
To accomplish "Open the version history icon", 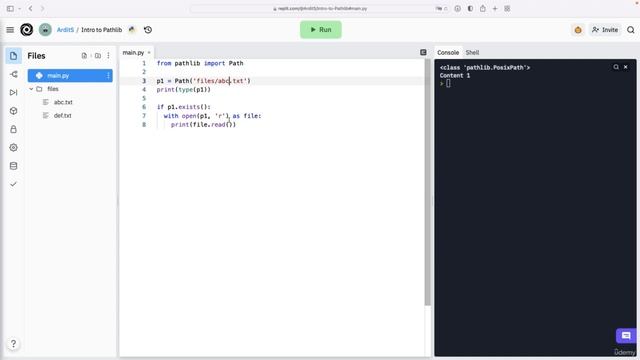I will pos(148,30).
